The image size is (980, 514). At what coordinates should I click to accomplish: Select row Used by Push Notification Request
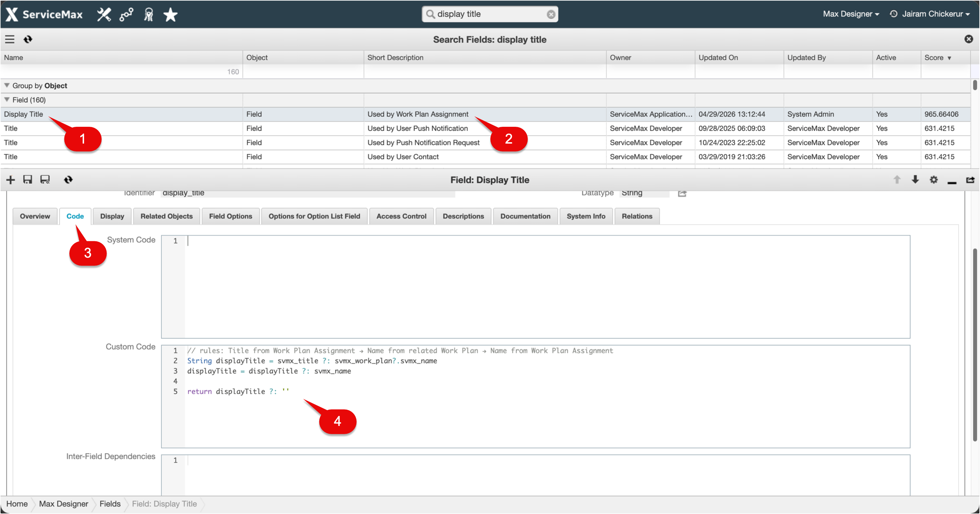(486, 143)
